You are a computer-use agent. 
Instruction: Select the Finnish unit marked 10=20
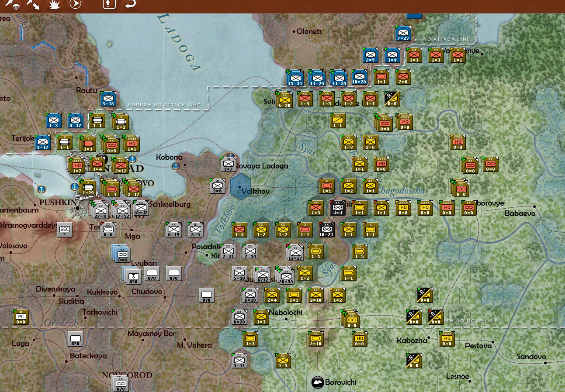tap(360, 77)
